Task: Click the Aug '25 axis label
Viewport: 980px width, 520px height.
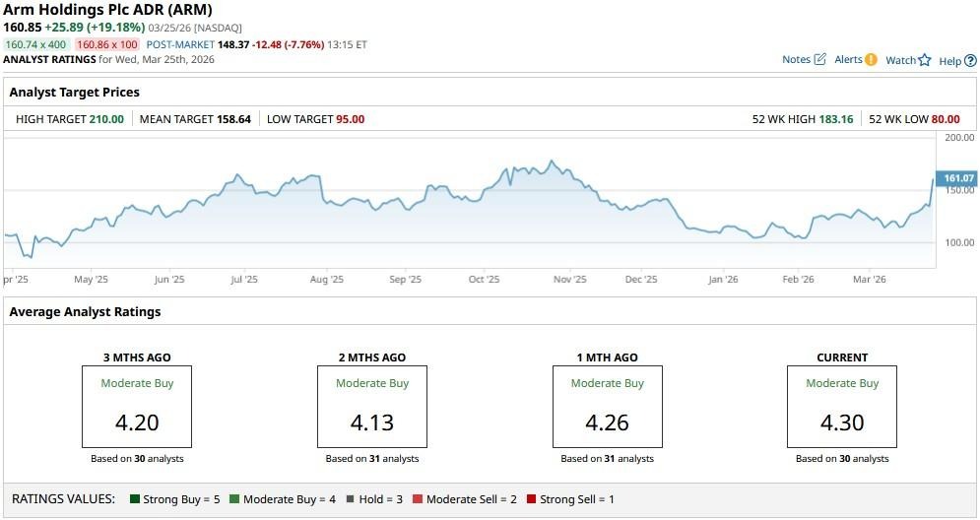Action: pos(327,279)
